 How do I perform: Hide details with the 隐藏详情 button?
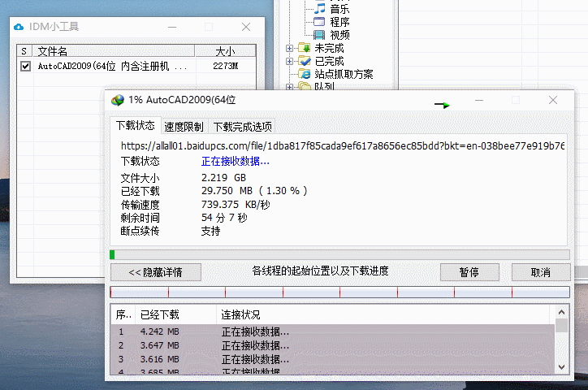[x=155, y=272]
